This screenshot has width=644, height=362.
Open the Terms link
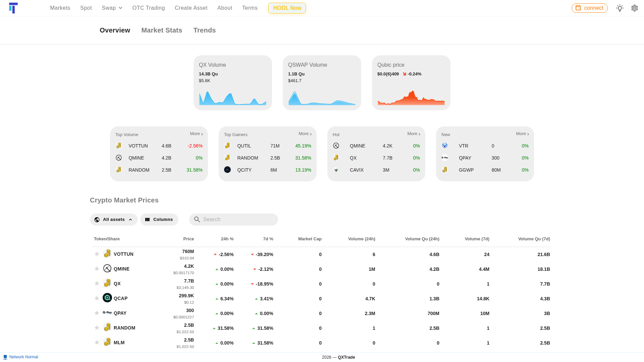pyautogui.click(x=250, y=8)
